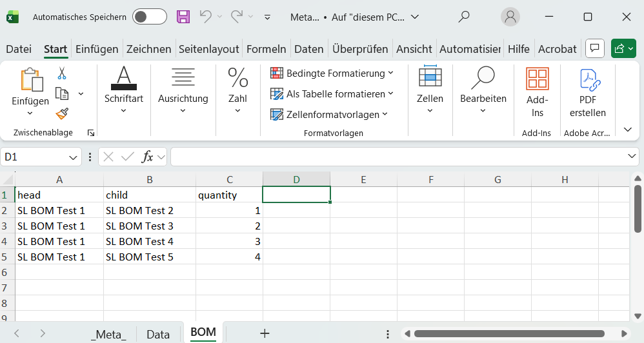The image size is (644, 343).
Task: Click the Search magnifier in the title bar
Action: pos(464,17)
